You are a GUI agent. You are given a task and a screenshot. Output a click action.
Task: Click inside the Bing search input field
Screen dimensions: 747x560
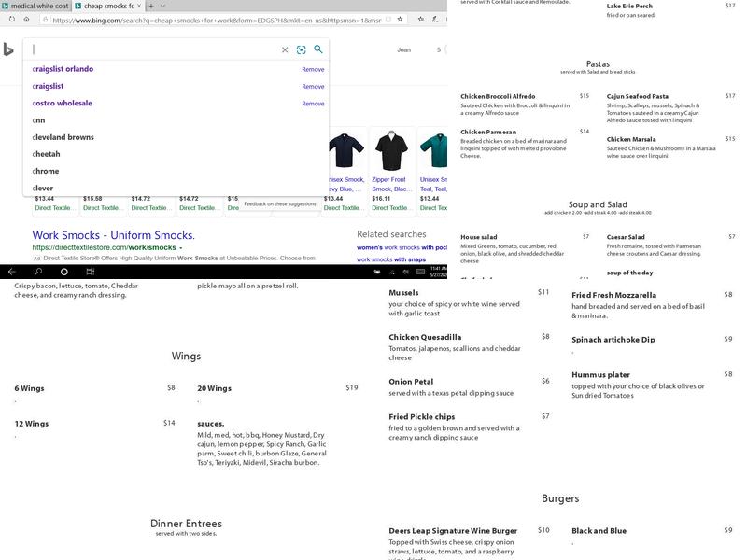point(154,50)
